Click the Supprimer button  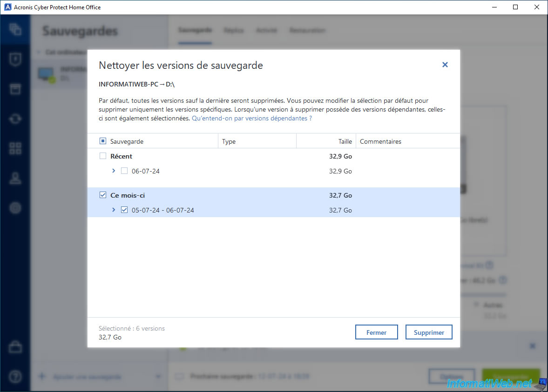coord(428,332)
